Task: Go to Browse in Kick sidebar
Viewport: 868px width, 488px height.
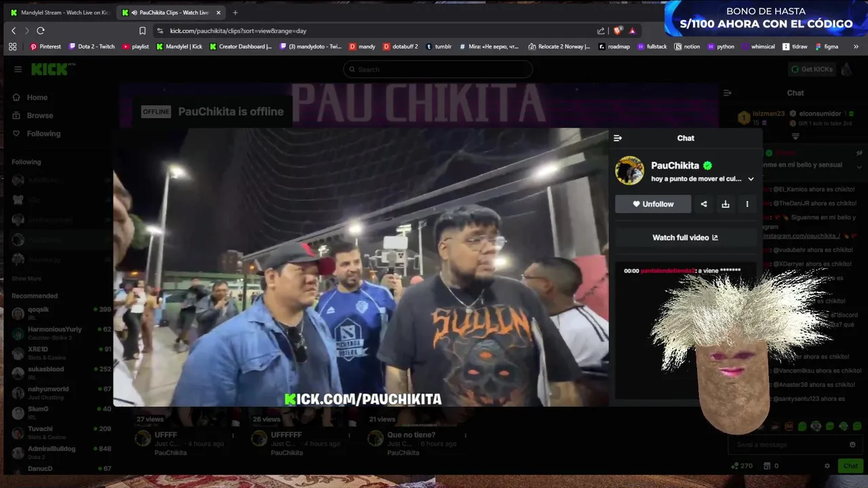Action: [32, 116]
